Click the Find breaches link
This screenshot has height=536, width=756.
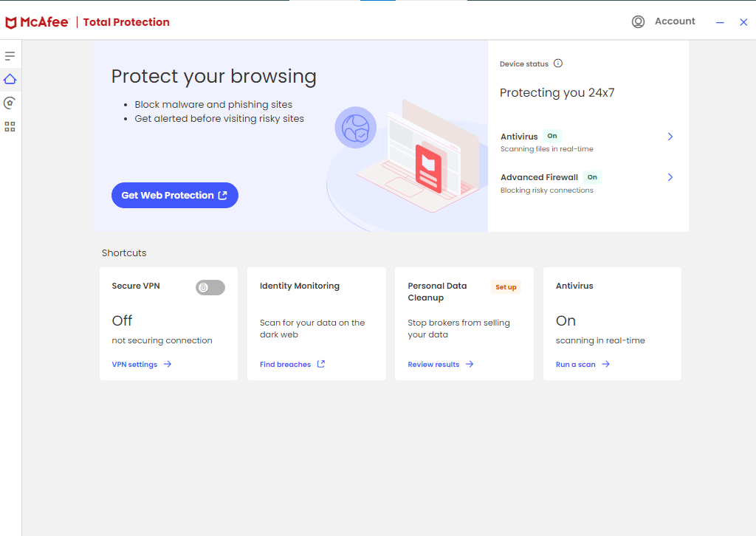click(285, 365)
